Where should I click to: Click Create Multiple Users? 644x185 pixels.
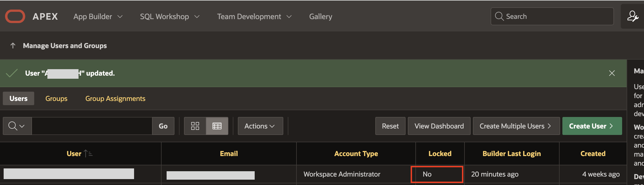click(516, 126)
